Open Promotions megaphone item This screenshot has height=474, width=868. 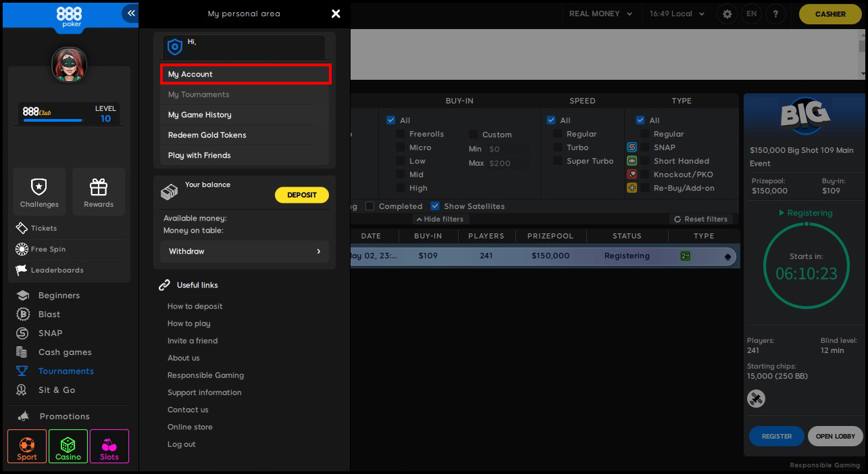(x=54, y=417)
